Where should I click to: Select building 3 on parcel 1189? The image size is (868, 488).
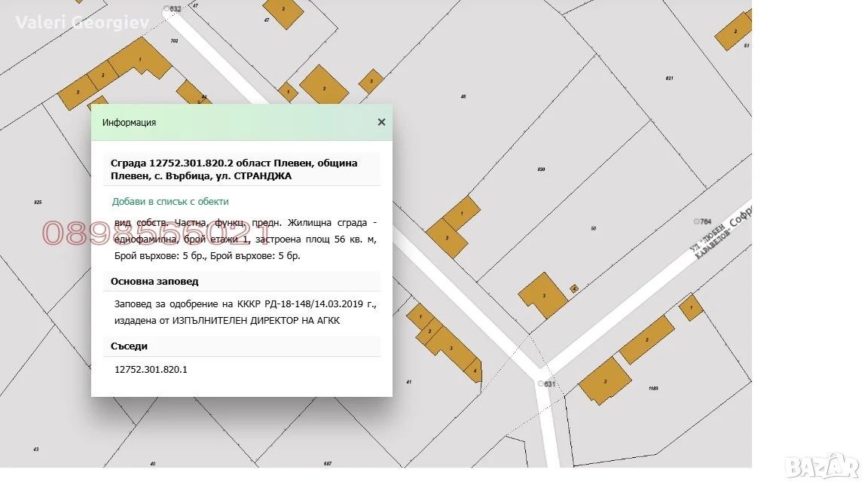[x=605, y=380]
